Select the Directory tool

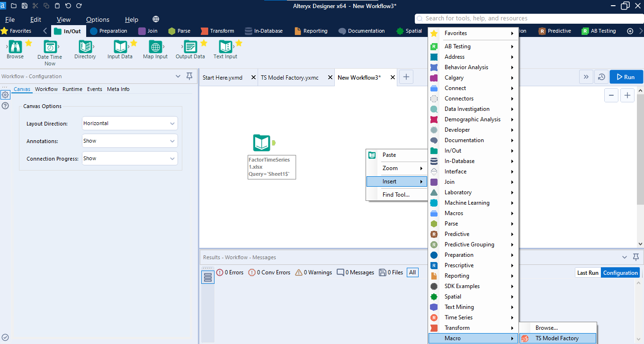click(x=85, y=48)
